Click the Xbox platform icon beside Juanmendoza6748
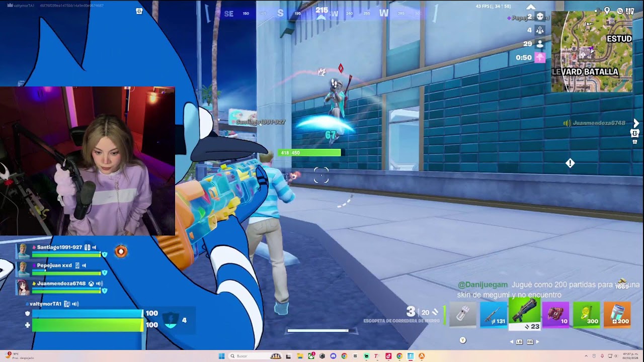Screen dimensions: 644x362 [91, 284]
